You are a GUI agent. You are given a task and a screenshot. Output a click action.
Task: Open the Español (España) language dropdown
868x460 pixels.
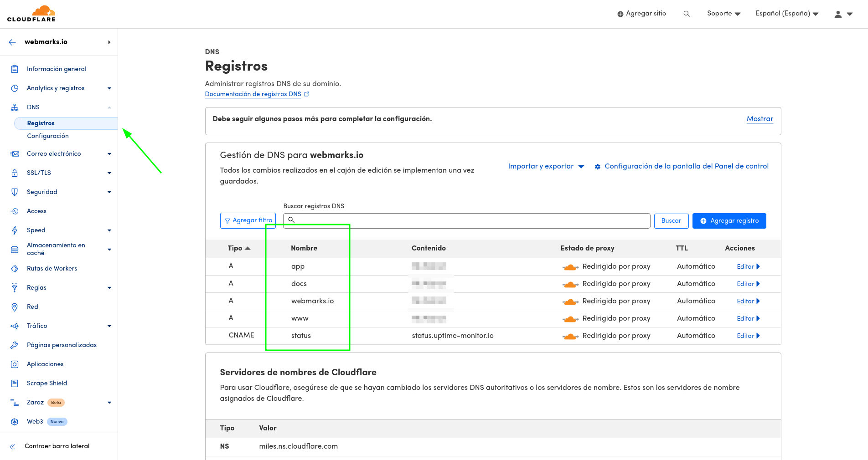786,13
